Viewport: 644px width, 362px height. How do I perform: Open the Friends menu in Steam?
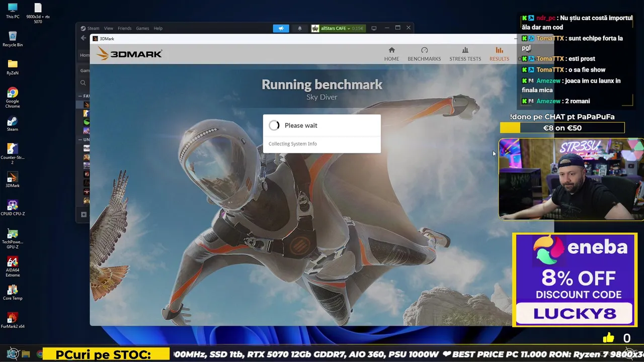tap(124, 28)
